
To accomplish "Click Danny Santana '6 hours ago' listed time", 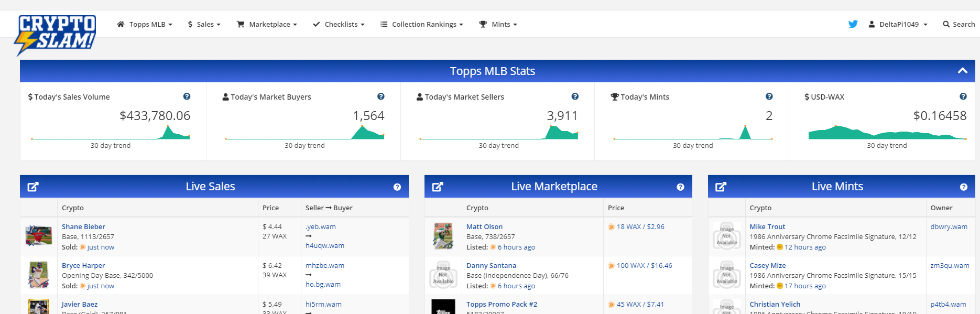I will tap(516, 286).
